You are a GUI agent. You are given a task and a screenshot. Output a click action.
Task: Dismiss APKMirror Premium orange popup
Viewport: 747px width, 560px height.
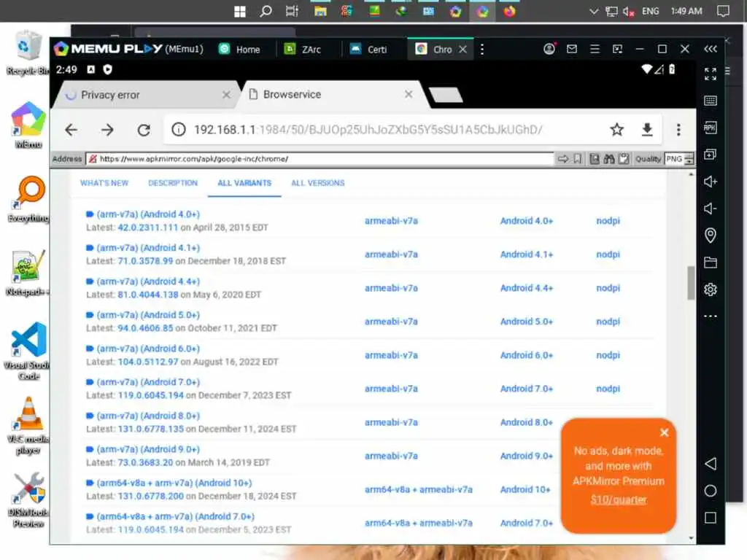(664, 432)
